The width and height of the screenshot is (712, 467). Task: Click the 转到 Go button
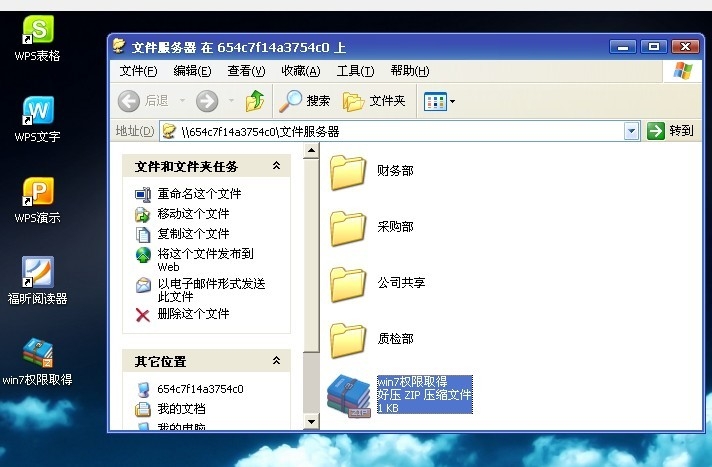(x=670, y=131)
